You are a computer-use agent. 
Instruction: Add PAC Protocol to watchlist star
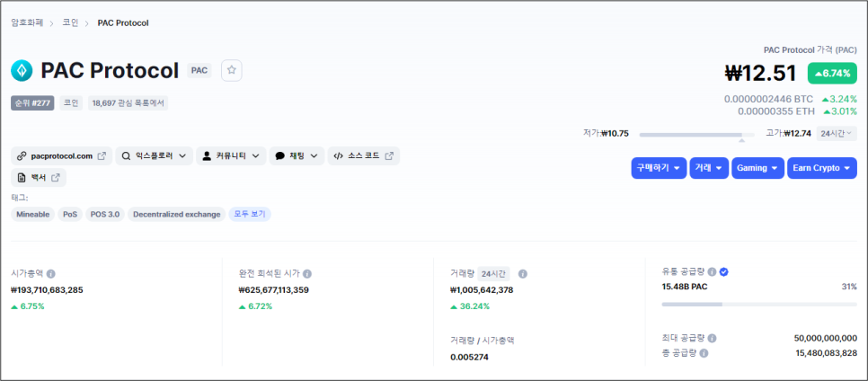tap(232, 70)
